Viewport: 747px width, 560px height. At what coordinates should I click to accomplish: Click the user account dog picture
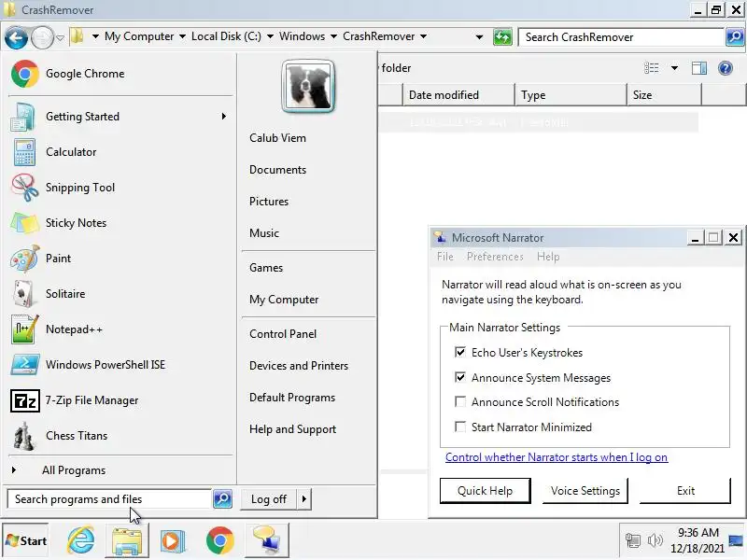click(x=308, y=87)
